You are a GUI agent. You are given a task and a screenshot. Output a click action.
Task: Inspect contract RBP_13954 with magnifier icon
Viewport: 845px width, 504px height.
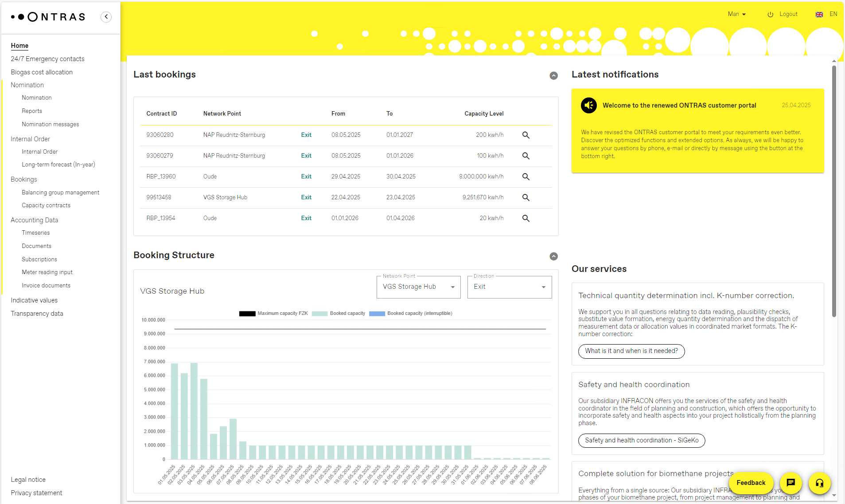pos(526,218)
